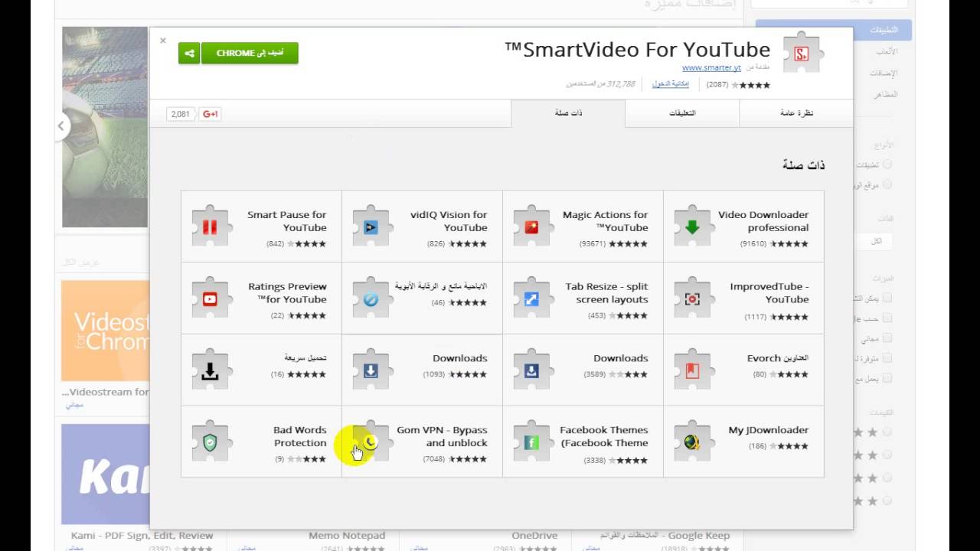Click the G+1 recommend button
Image resolution: width=980 pixels, height=551 pixels.
pyautogui.click(x=210, y=114)
